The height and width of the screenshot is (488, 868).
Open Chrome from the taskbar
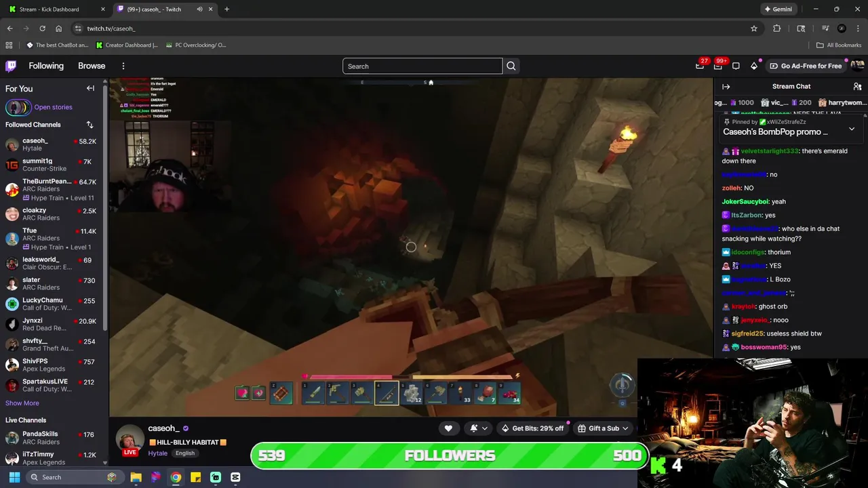[176, 477]
